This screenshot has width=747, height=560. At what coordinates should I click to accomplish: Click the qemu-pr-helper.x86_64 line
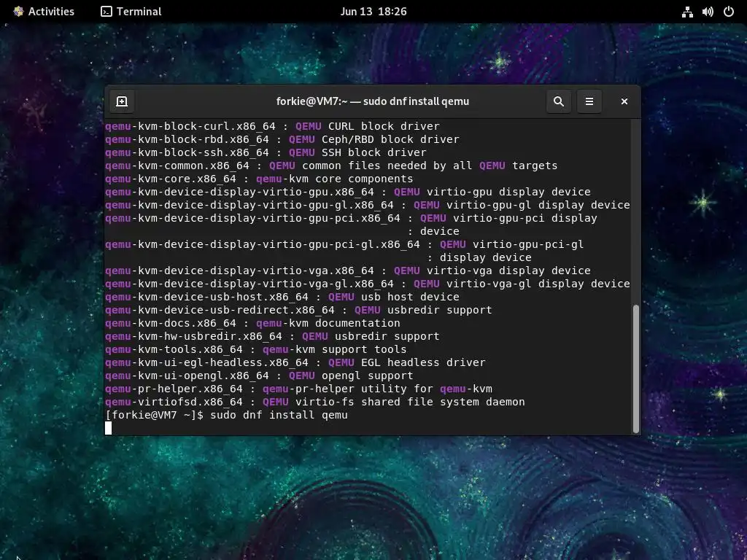[x=298, y=389]
